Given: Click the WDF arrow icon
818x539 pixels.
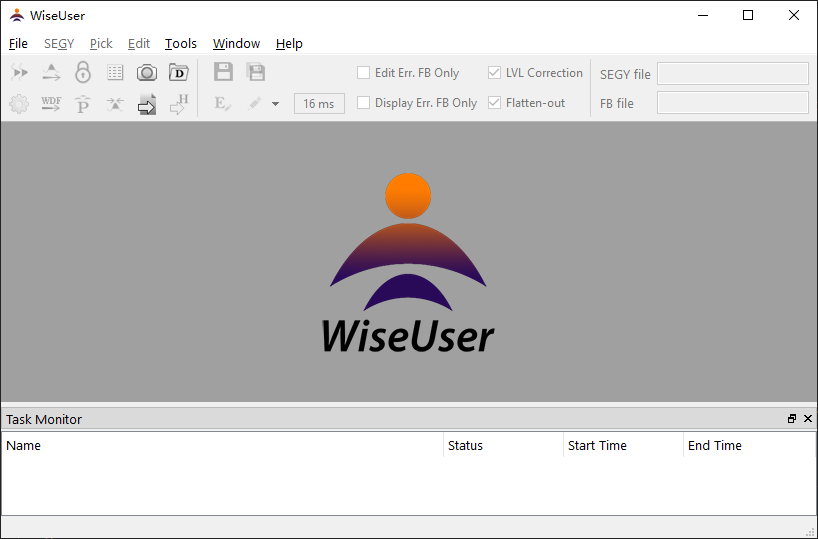Looking at the screenshot, I should [51, 104].
